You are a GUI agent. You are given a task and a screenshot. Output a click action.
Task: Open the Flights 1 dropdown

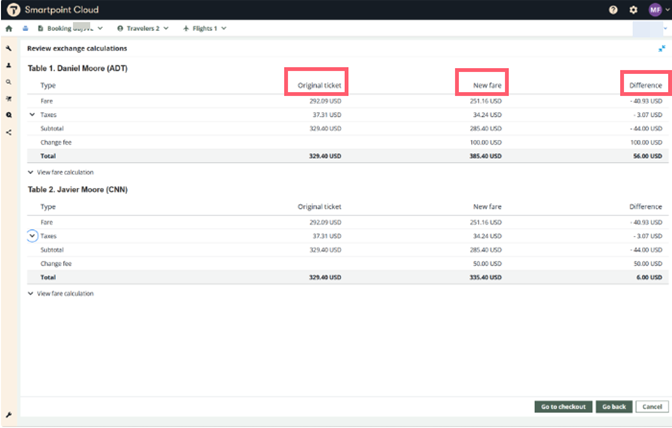[x=205, y=28]
